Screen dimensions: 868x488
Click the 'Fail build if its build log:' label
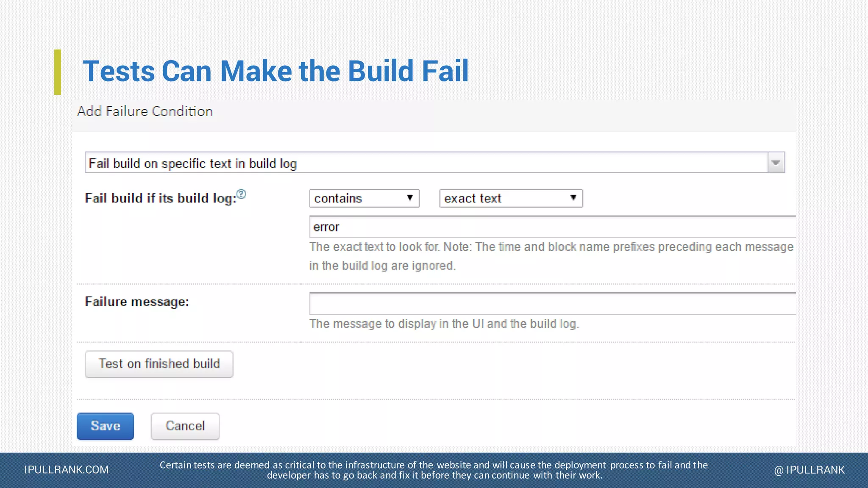point(161,198)
